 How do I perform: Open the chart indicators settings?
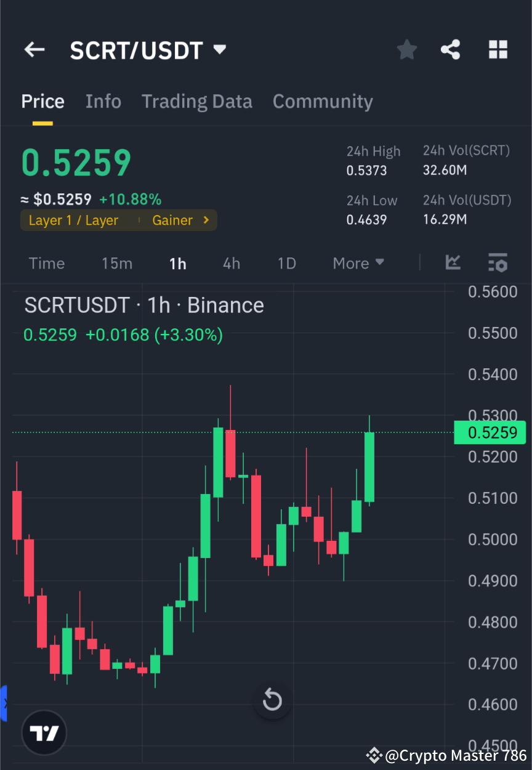tap(498, 263)
